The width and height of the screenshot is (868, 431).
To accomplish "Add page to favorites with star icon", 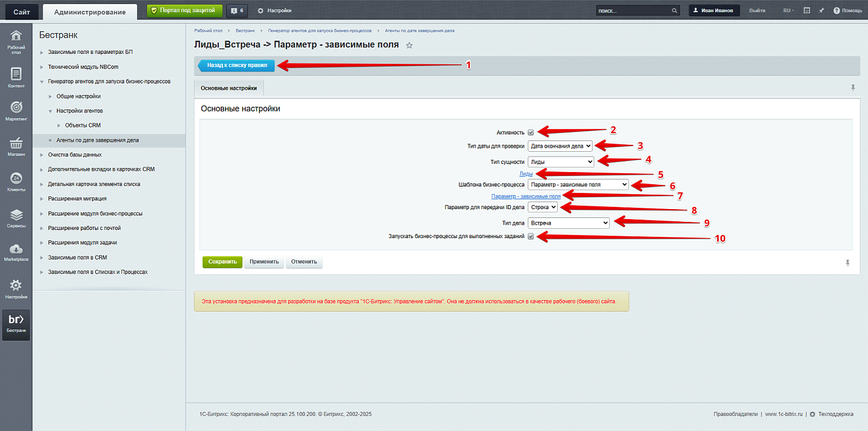I will [x=409, y=45].
